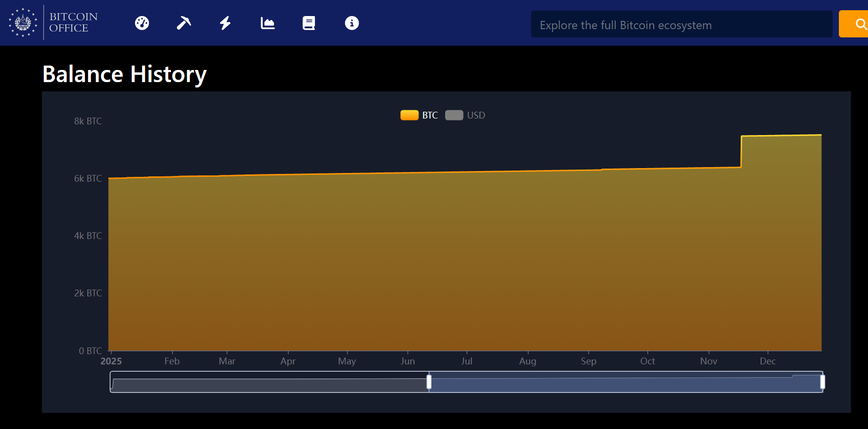
Task: Open the area chart icon page
Action: coord(267,23)
